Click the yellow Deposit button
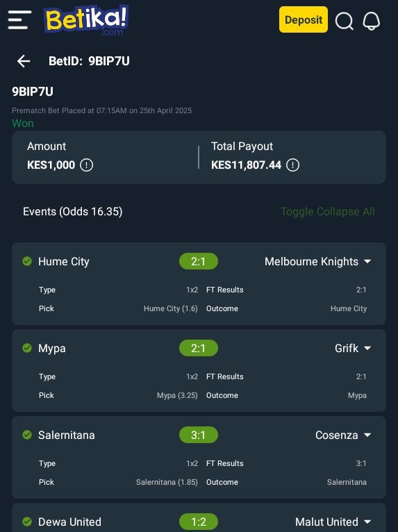Image resolution: width=398 pixels, height=532 pixels. tap(304, 19)
